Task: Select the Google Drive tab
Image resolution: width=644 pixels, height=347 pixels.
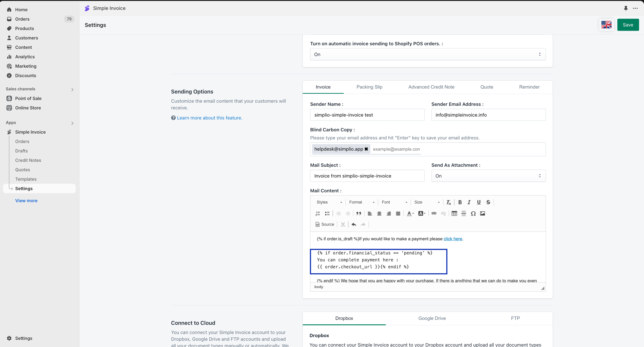Action: pyautogui.click(x=432, y=318)
